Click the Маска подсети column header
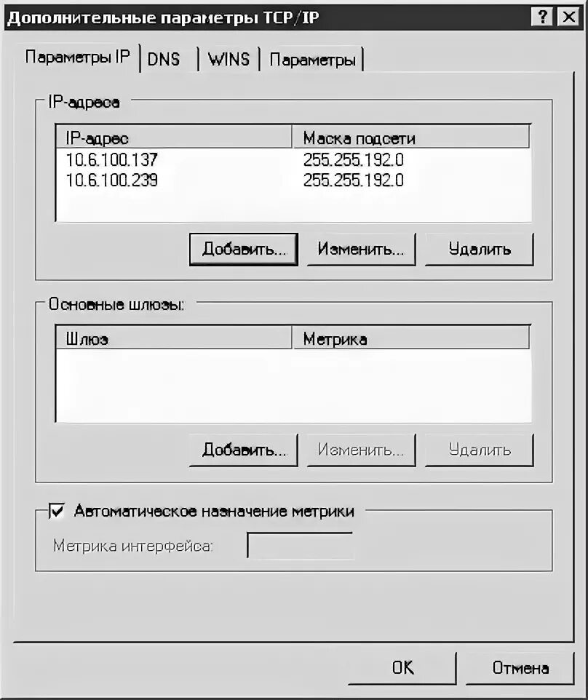 (410, 138)
